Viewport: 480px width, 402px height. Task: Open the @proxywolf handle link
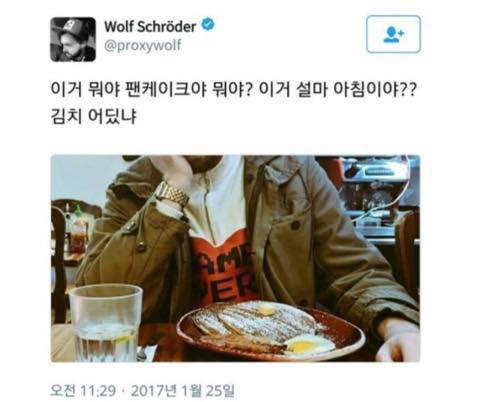point(143,45)
